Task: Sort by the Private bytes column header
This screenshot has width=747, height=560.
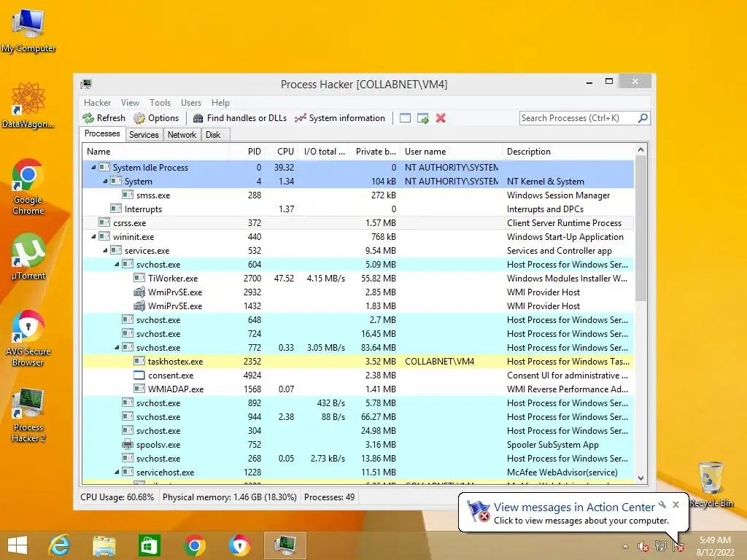Action: click(x=374, y=152)
